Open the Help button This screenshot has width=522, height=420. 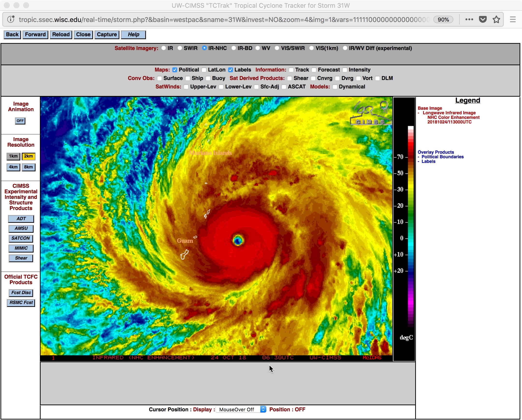click(x=133, y=34)
